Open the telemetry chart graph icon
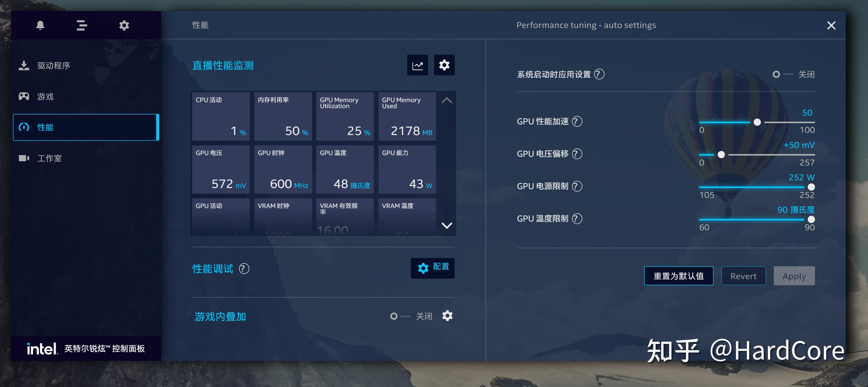The width and height of the screenshot is (868, 387). (x=417, y=65)
